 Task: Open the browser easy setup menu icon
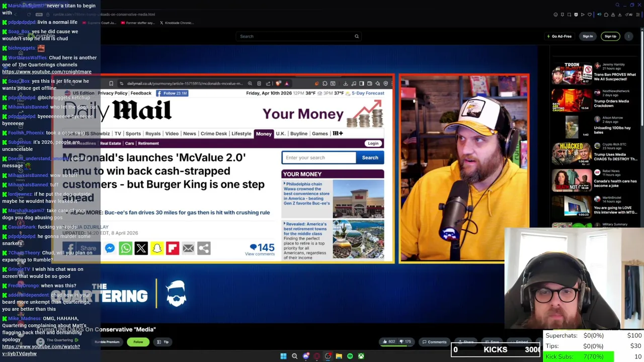pos(638,15)
